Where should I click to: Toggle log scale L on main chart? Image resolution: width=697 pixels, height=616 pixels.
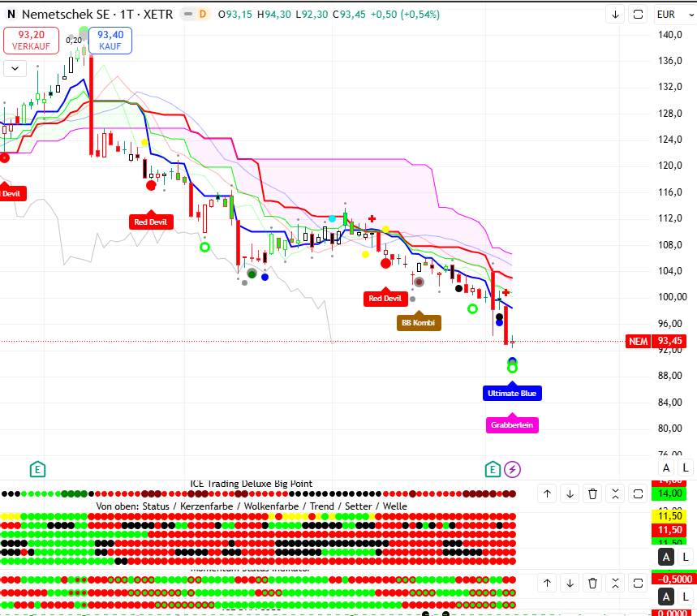(x=686, y=467)
